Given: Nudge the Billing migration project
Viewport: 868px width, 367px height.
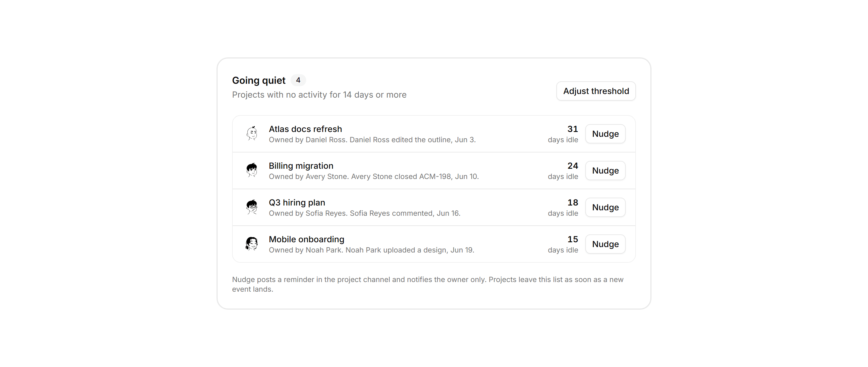Looking at the screenshot, I should (605, 171).
